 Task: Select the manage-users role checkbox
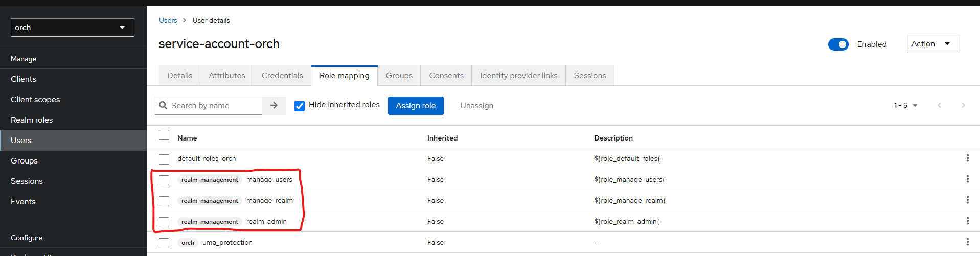tap(164, 180)
